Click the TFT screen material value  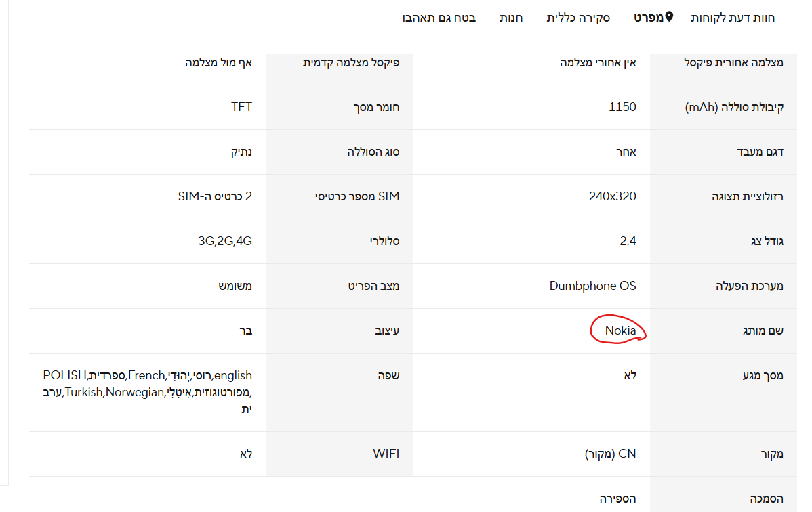click(241, 107)
